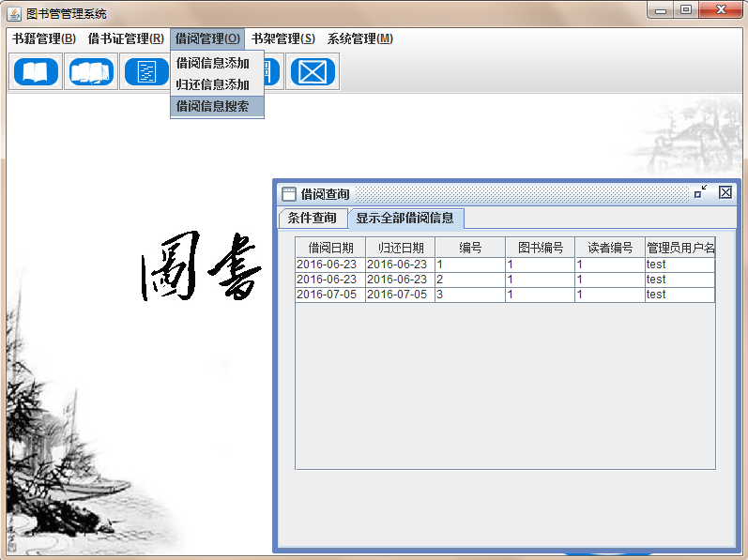748x560 pixels.
Task: Minimize the 图书管理系统 main window
Action: tap(661, 10)
